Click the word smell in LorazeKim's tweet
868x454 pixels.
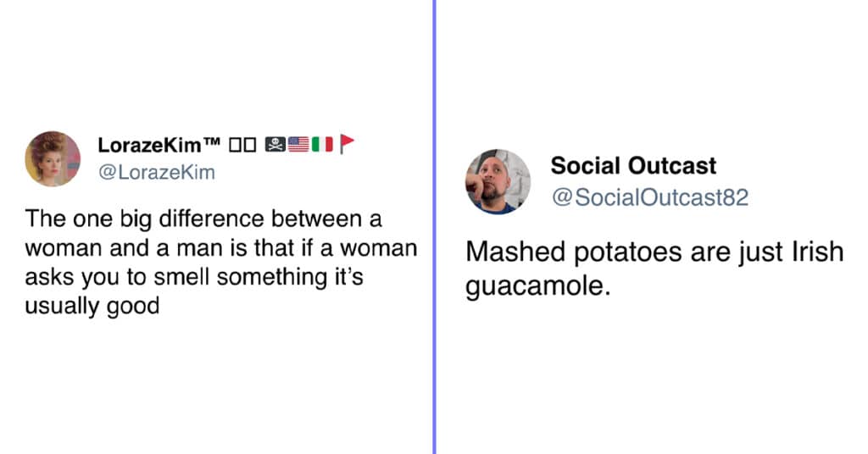[x=181, y=277]
